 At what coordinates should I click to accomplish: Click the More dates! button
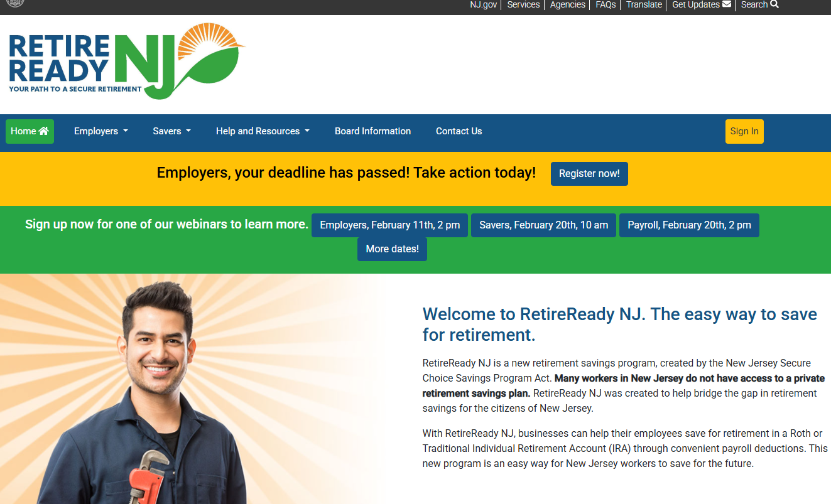click(x=392, y=249)
